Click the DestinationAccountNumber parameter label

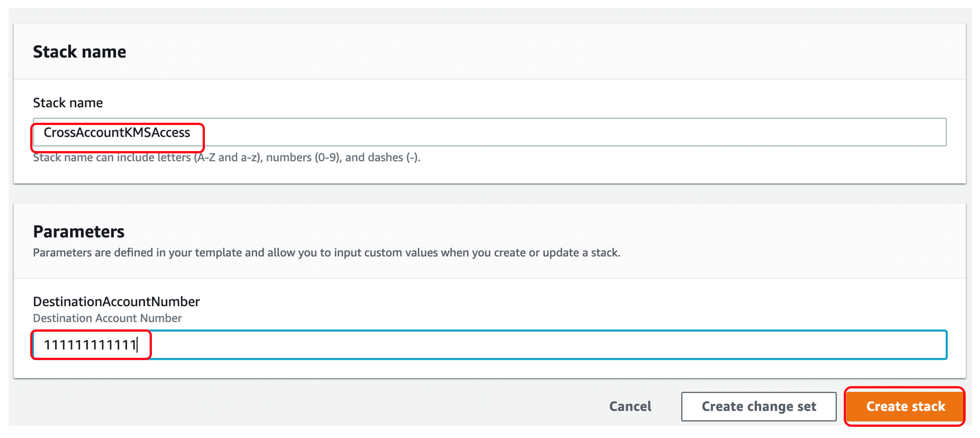[116, 301]
